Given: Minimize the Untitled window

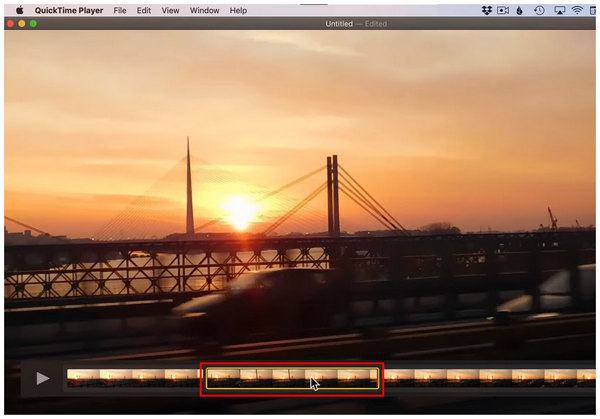Looking at the screenshot, I should point(22,24).
